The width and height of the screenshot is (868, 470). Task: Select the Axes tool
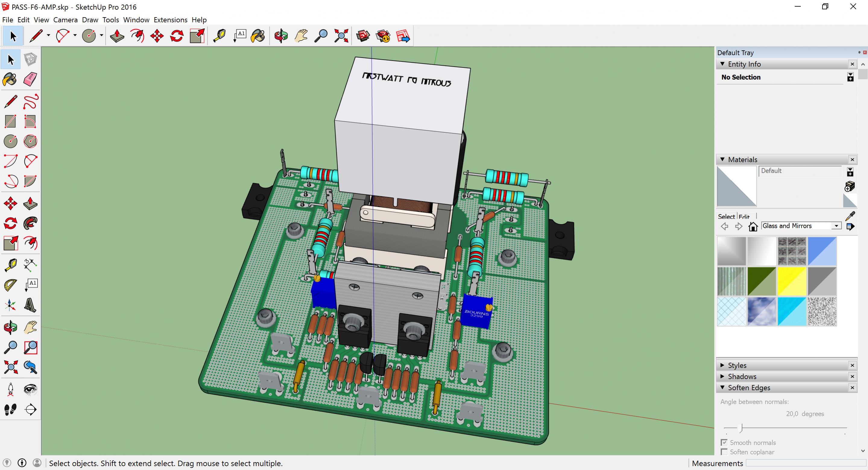11,305
